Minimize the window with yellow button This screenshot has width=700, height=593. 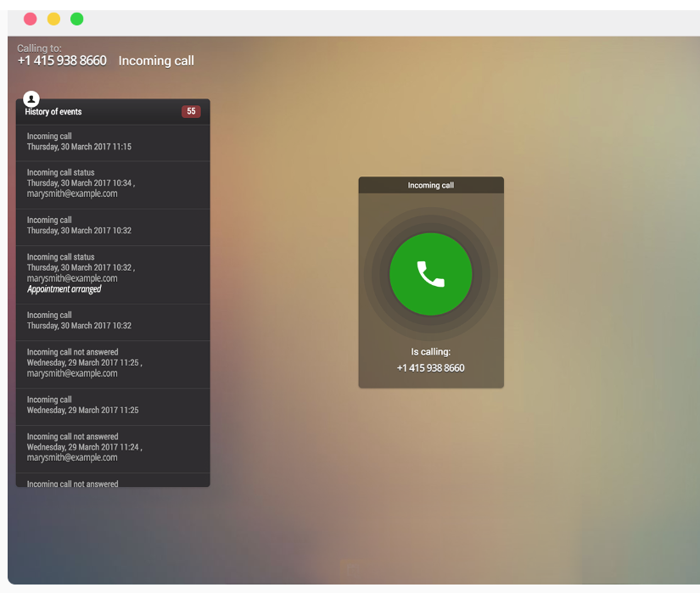pos(53,20)
